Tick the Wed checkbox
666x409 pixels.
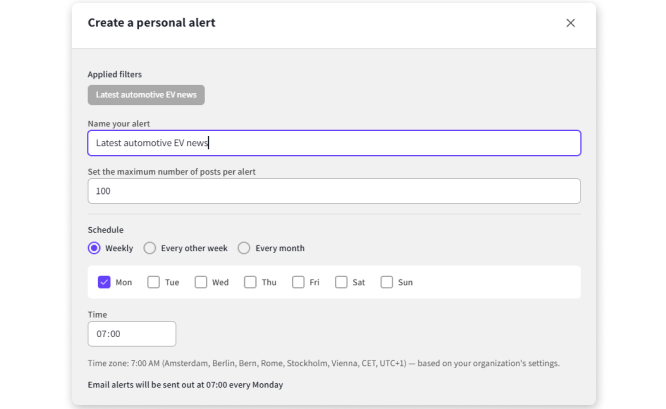(x=201, y=282)
